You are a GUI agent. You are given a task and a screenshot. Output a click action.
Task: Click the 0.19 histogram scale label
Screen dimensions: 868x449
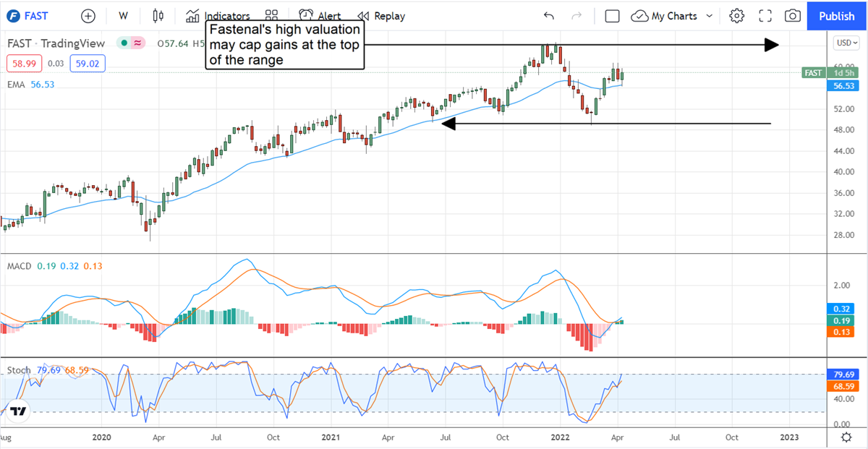point(841,320)
